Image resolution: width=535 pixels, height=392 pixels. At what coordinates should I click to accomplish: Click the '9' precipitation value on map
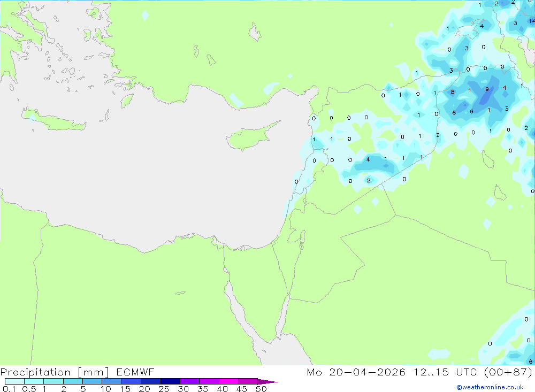coord(487,89)
